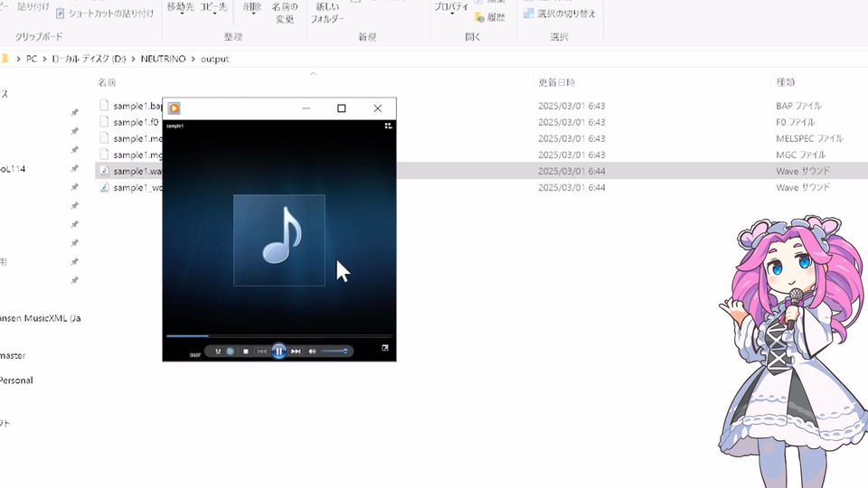Maximize the media player window
This screenshot has width=868, height=488.
[x=342, y=108]
